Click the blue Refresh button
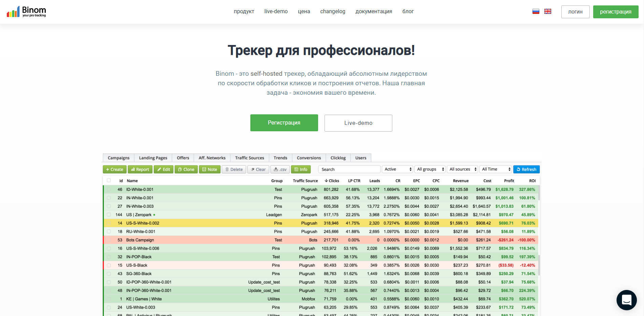 point(526,170)
